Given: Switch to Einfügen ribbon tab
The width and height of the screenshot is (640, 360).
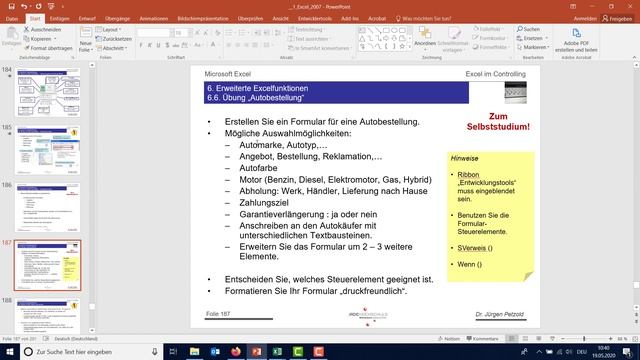Looking at the screenshot, I should click(59, 19).
